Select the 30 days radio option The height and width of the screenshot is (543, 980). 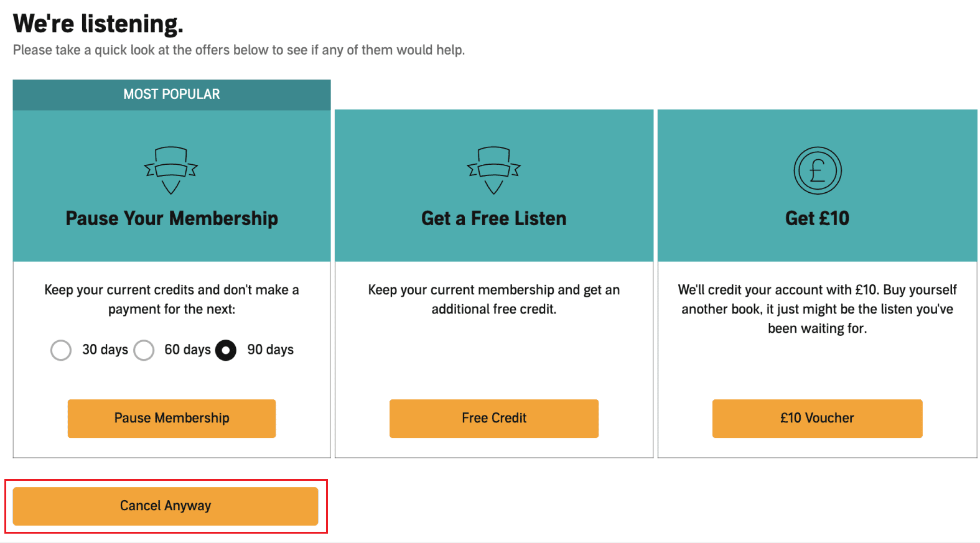[61, 350]
